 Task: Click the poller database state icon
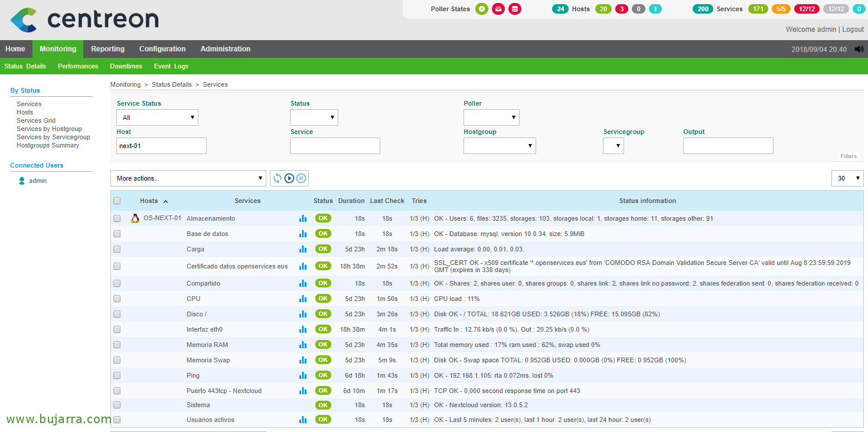point(515,9)
